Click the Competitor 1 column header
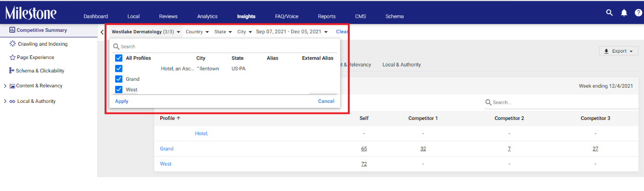This screenshot has height=191, width=644. click(423, 118)
